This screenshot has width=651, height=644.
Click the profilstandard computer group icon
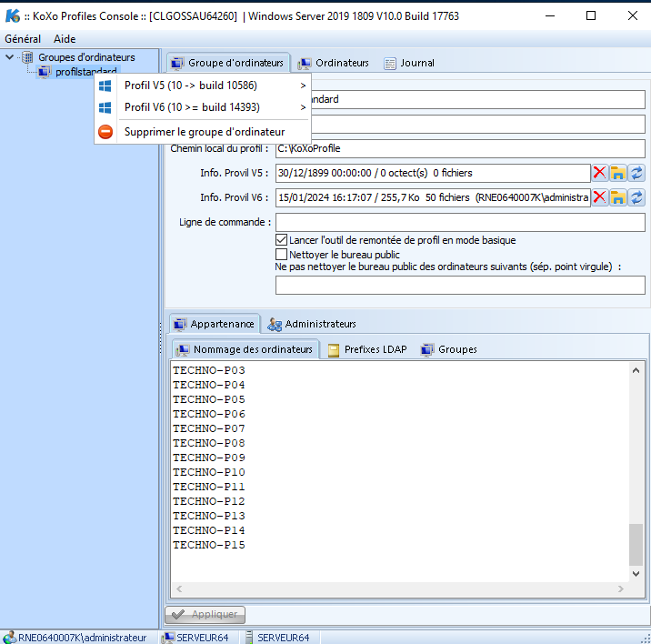tap(44, 72)
